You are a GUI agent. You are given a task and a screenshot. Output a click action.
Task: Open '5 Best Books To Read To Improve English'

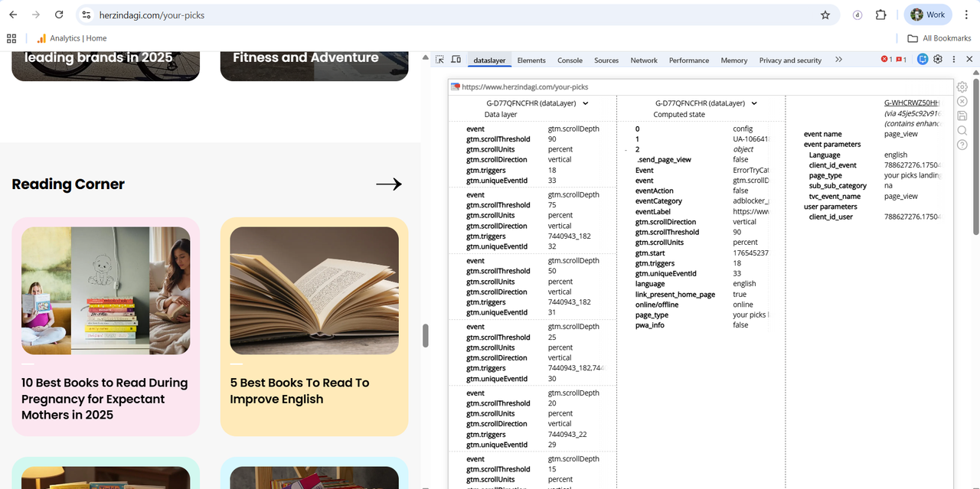[x=299, y=391]
